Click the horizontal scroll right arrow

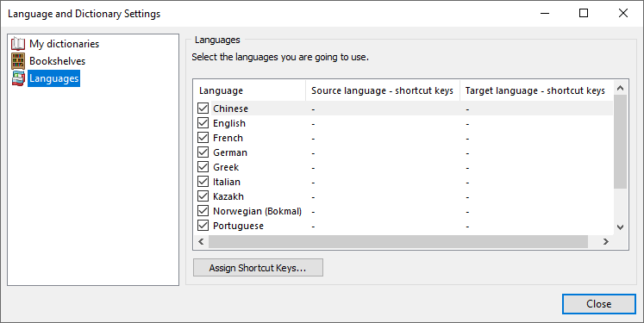point(606,242)
